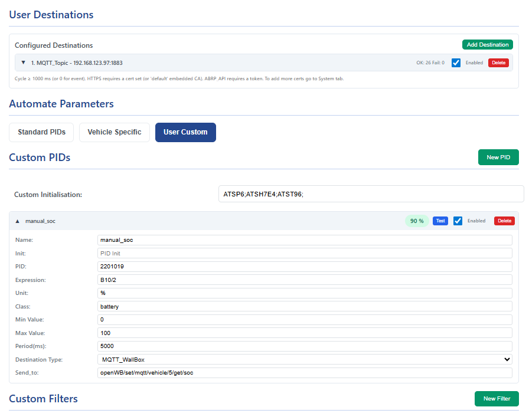Collapse the manual_soc PID panel
Screen dimensions: 529x420
(17, 220)
